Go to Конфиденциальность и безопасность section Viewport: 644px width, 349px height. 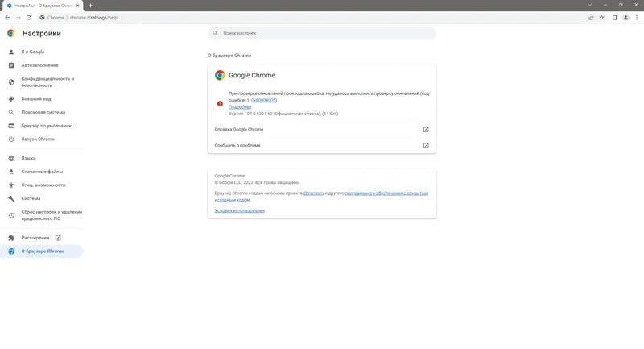coord(47,81)
